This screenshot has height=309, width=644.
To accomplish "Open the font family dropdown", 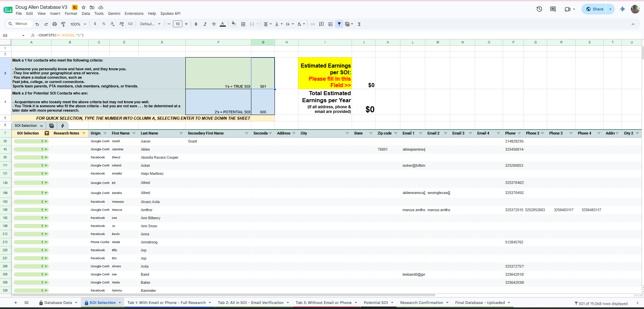I will tap(150, 24).
